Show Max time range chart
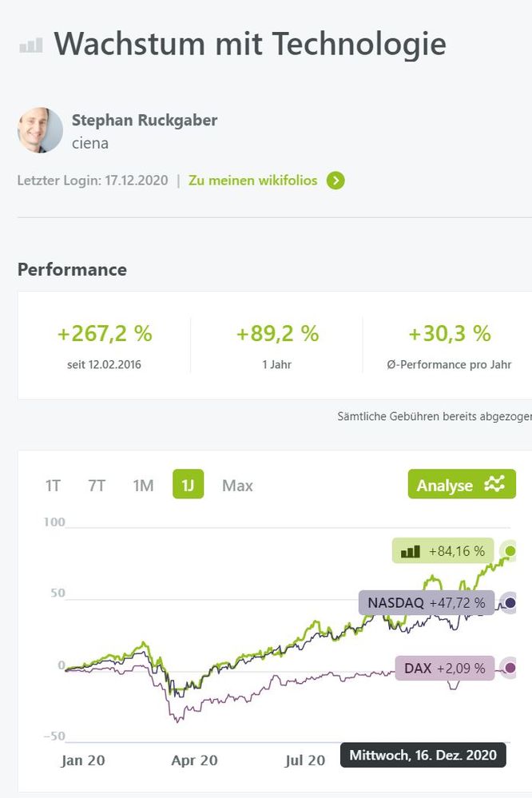The image size is (532, 798). coord(237,485)
